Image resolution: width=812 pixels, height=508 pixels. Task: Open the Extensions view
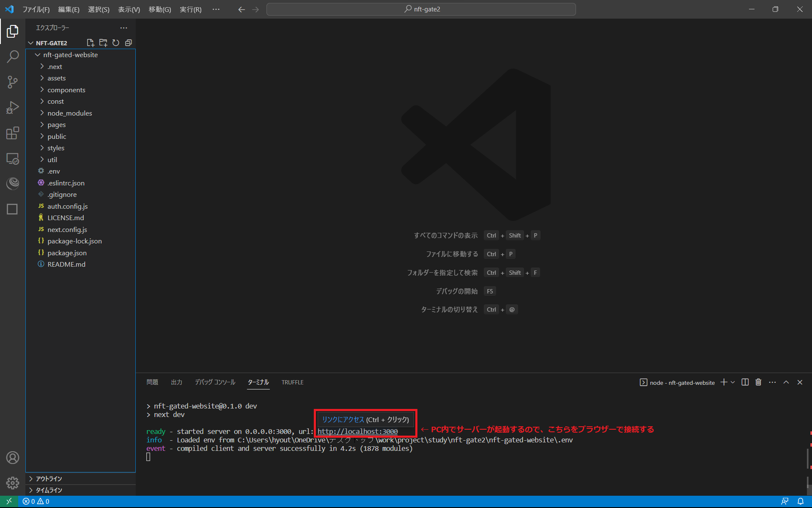[x=13, y=133]
